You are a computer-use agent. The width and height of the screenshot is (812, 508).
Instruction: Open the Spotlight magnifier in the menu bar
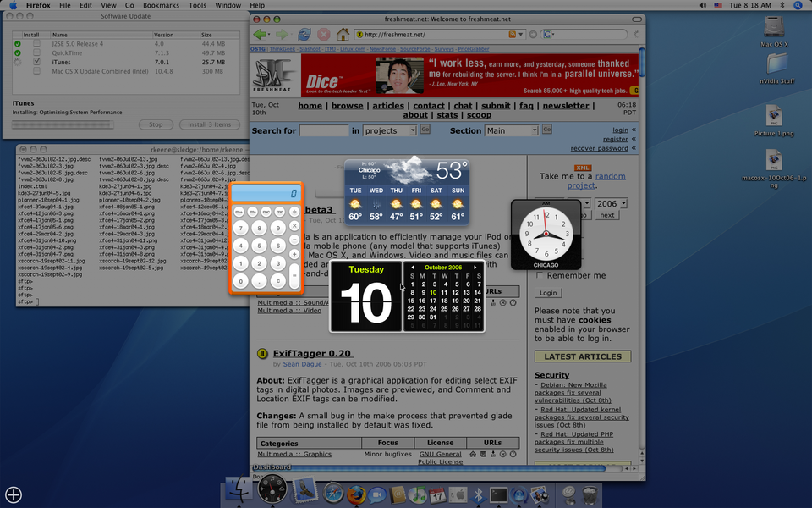798,5
